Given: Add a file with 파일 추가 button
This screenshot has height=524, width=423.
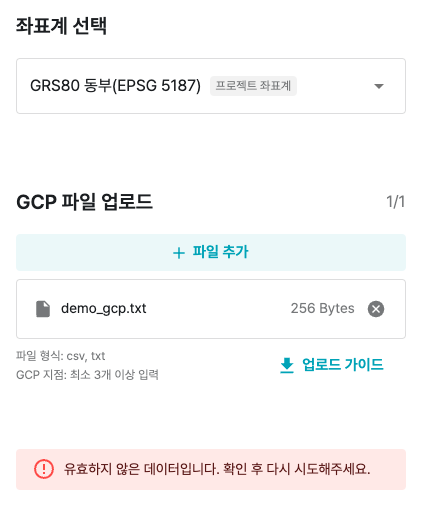Looking at the screenshot, I should coord(211,252).
